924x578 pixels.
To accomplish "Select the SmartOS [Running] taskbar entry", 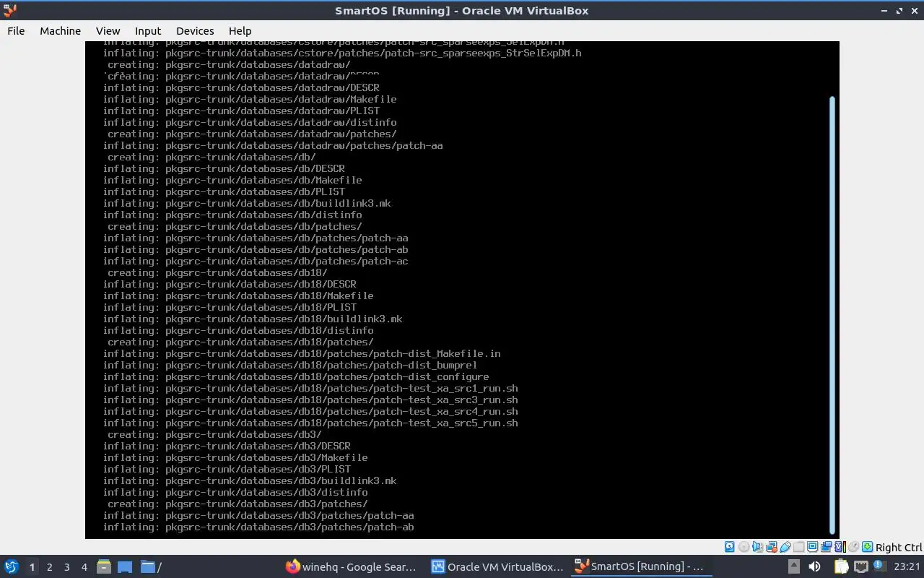I will [x=640, y=566].
